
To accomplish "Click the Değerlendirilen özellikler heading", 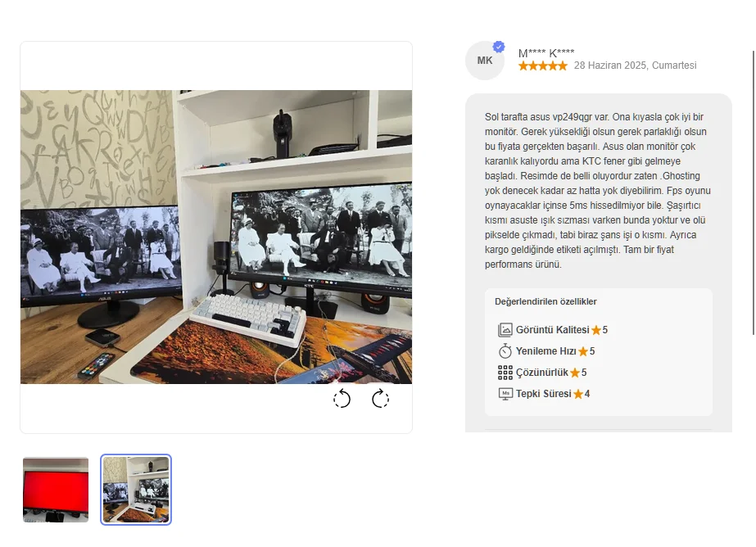I will [x=545, y=301].
